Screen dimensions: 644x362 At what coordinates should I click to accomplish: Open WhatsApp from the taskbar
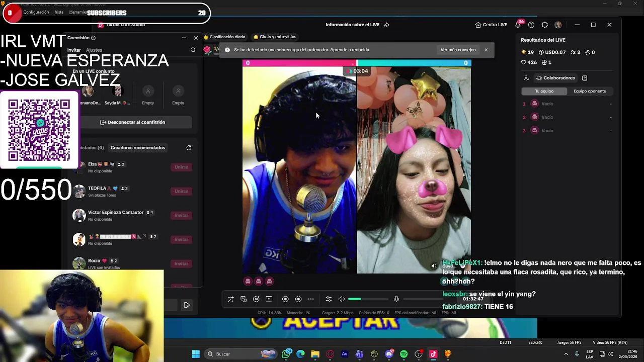click(x=286, y=354)
